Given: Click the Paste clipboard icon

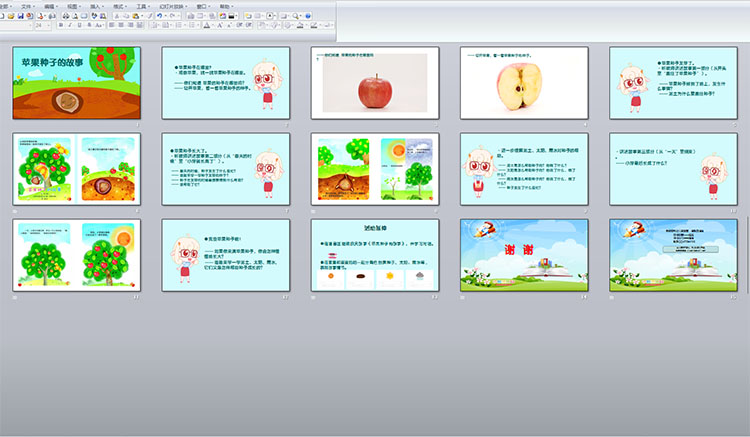Looking at the screenshot, I should (135, 16).
